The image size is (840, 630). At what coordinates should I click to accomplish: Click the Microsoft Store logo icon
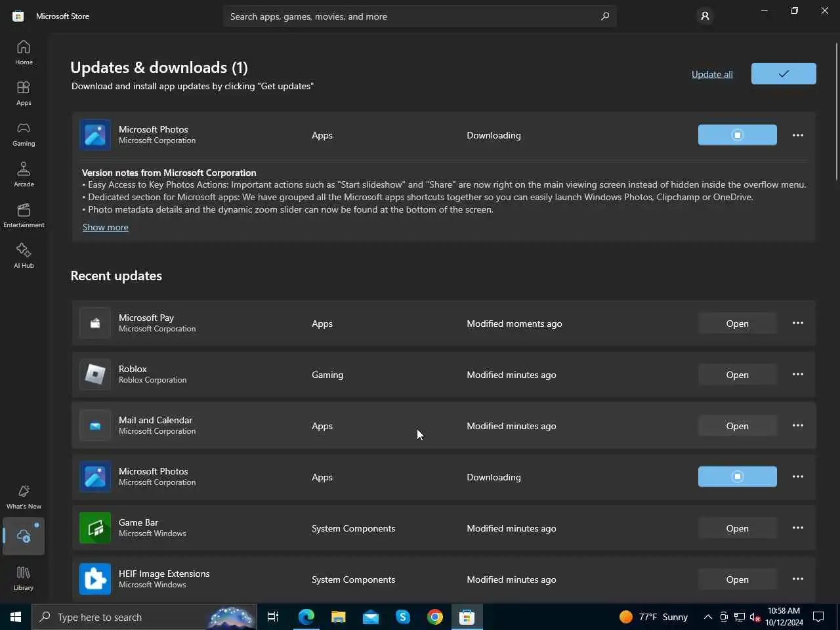pyautogui.click(x=18, y=16)
